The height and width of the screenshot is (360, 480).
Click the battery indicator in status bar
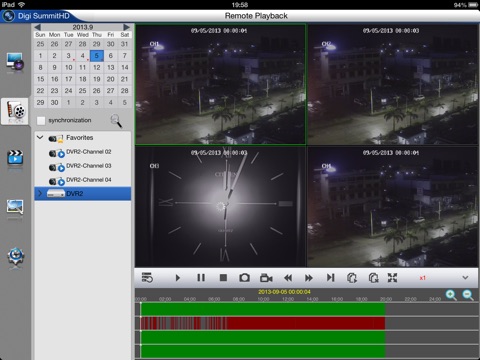(x=473, y=5)
